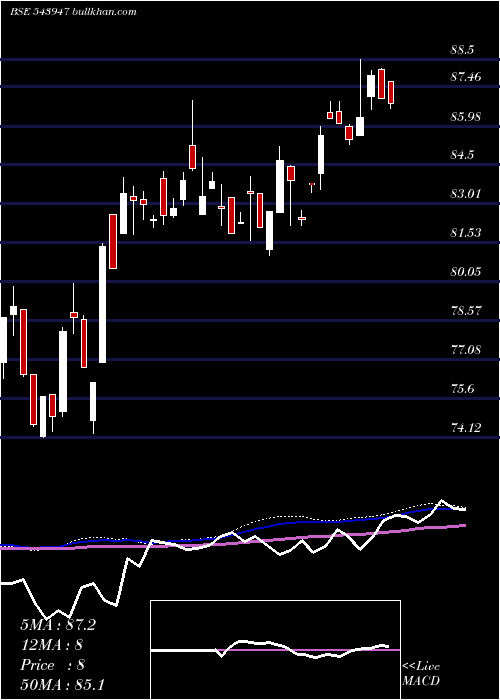500x700 pixels.
Task: Select the 88.5 price axis label
Action: 462,50
